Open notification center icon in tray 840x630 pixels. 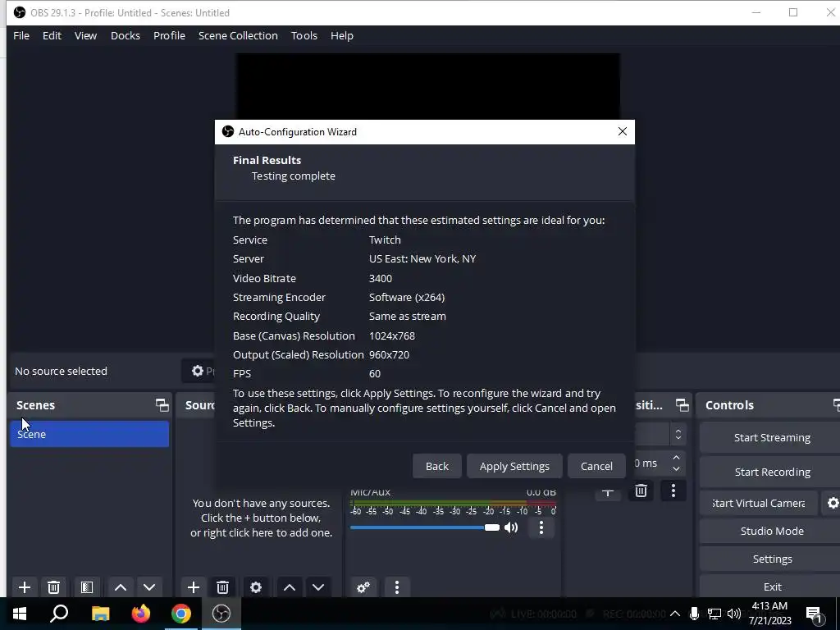click(815, 614)
